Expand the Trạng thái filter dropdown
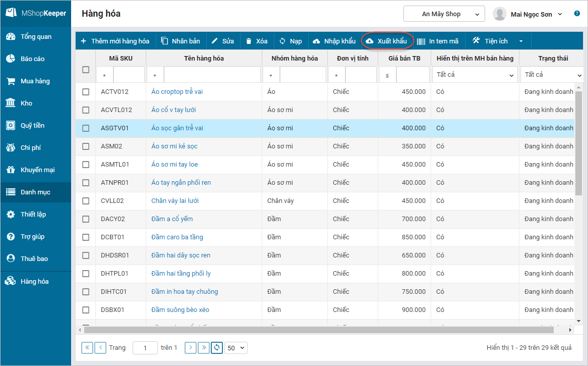 tap(552, 75)
